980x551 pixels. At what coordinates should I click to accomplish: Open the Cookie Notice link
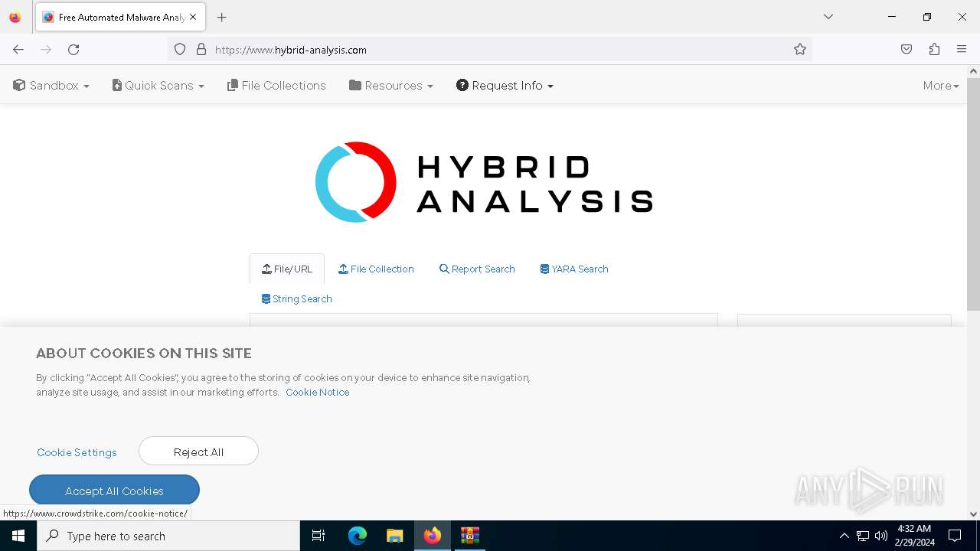(318, 392)
